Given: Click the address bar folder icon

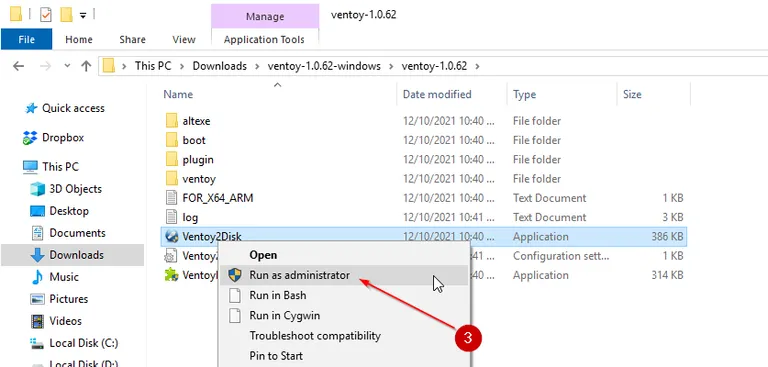Looking at the screenshot, I should click(x=109, y=66).
